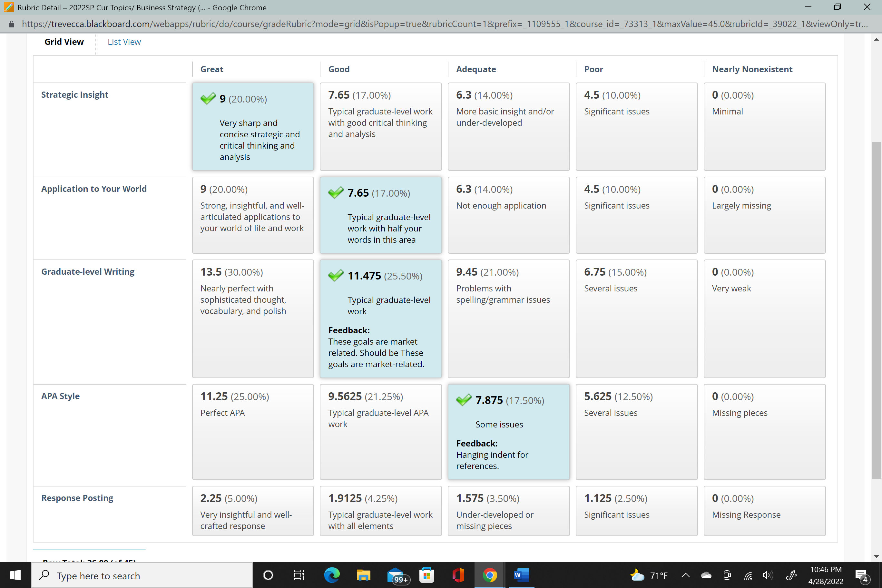882x588 pixels.
Task: Click checkmark in Application to Your World Good cell
Action: (x=336, y=192)
